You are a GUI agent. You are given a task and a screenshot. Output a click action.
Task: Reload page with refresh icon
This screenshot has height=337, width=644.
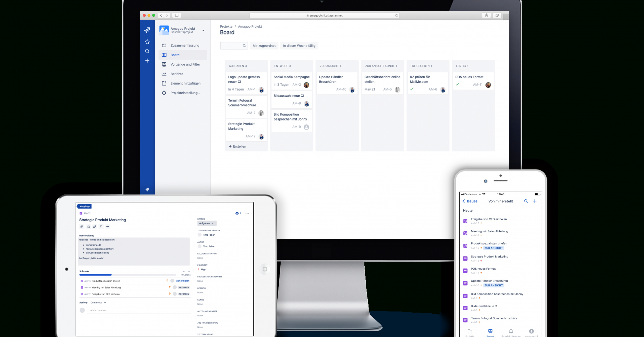point(396,15)
